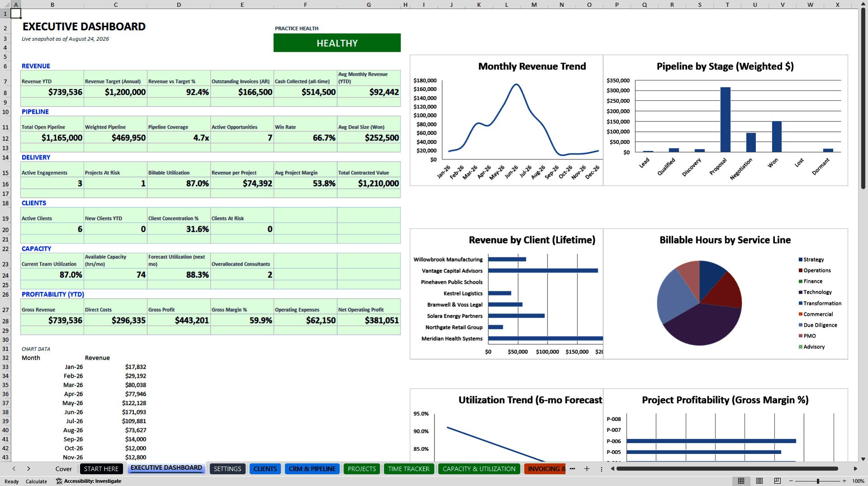Select Forecast Utilization value 88.3%
Screen dimensions: 868x486
(179, 275)
